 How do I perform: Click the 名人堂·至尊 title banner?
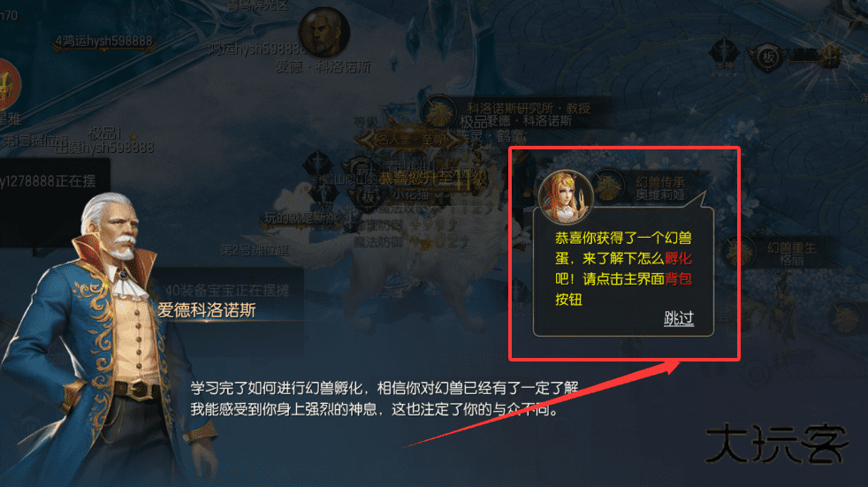[x=409, y=139]
